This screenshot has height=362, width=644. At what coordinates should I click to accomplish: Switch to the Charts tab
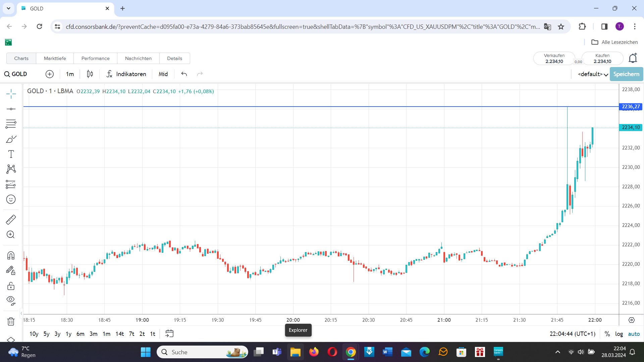[x=21, y=58]
